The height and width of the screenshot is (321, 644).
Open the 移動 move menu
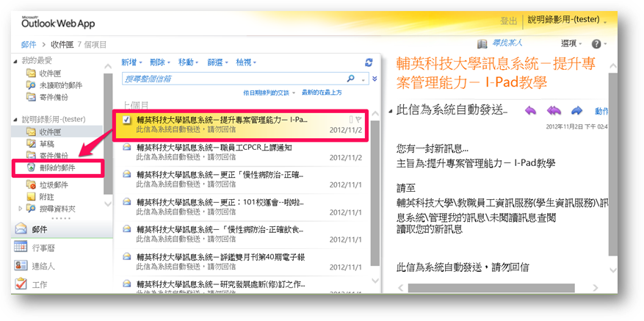(188, 62)
